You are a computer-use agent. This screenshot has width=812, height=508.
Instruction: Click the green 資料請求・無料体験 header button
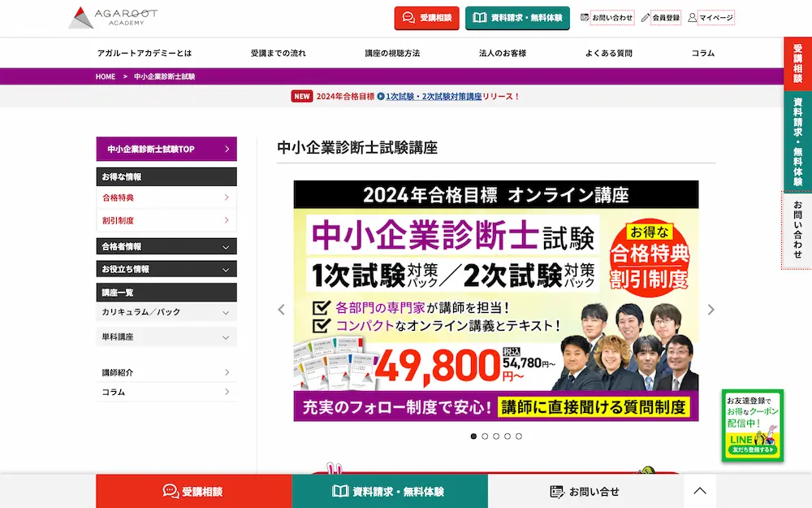(x=517, y=18)
